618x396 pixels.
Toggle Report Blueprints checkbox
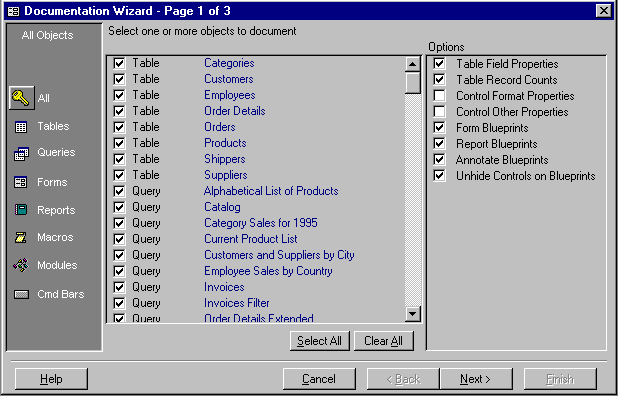tap(439, 144)
